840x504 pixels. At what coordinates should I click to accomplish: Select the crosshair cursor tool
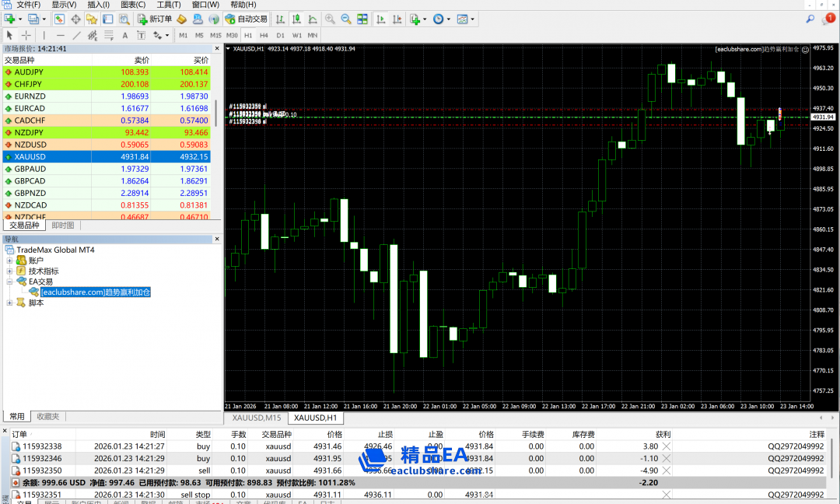(26, 35)
